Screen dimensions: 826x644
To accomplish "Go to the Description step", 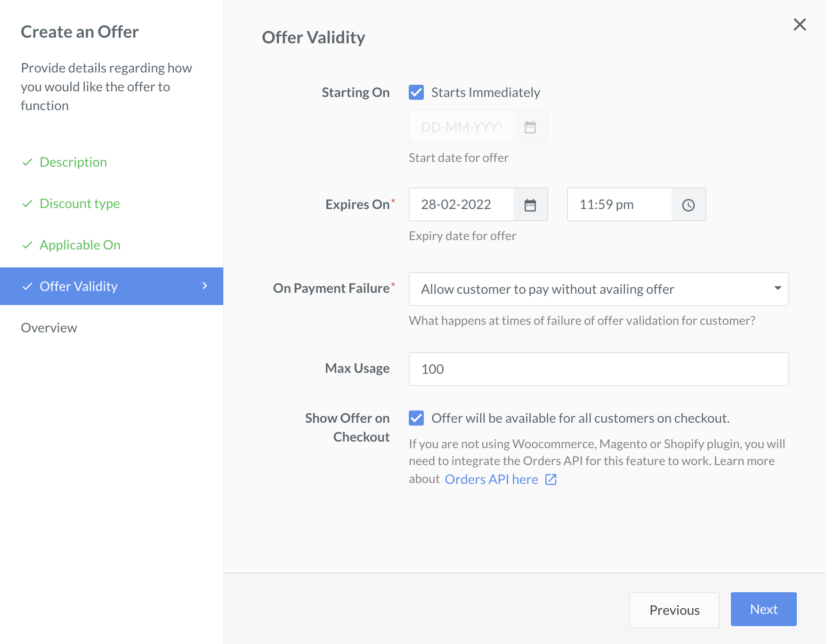I will click(x=73, y=162).
